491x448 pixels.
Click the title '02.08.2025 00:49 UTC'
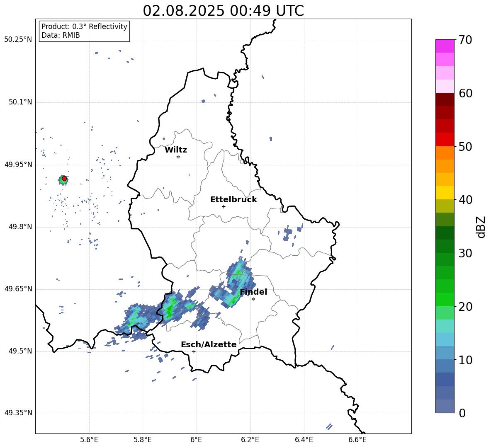point(223,11)
